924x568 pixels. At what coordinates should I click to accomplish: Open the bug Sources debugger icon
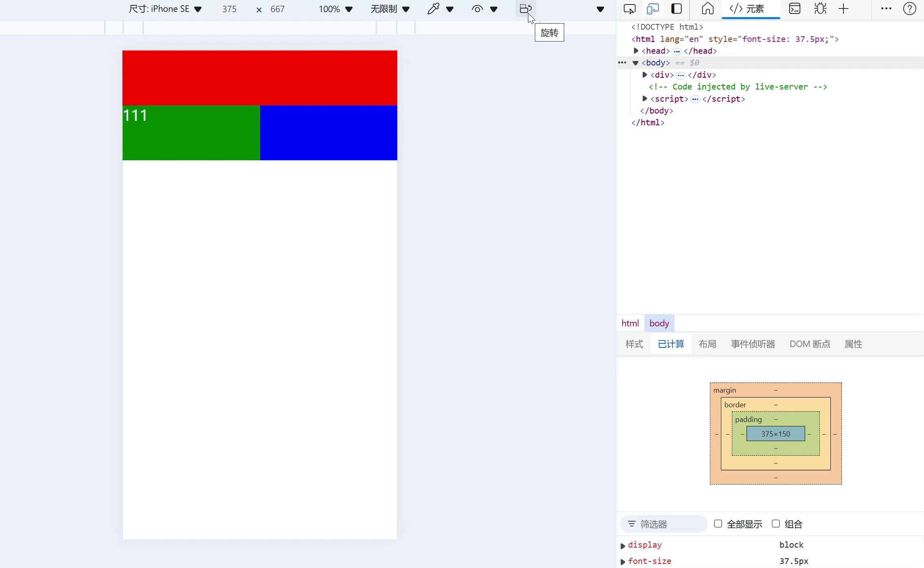820,9
